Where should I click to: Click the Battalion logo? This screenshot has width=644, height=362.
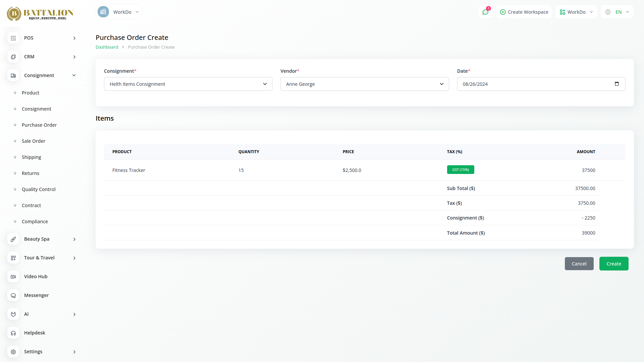coord(40,13)
